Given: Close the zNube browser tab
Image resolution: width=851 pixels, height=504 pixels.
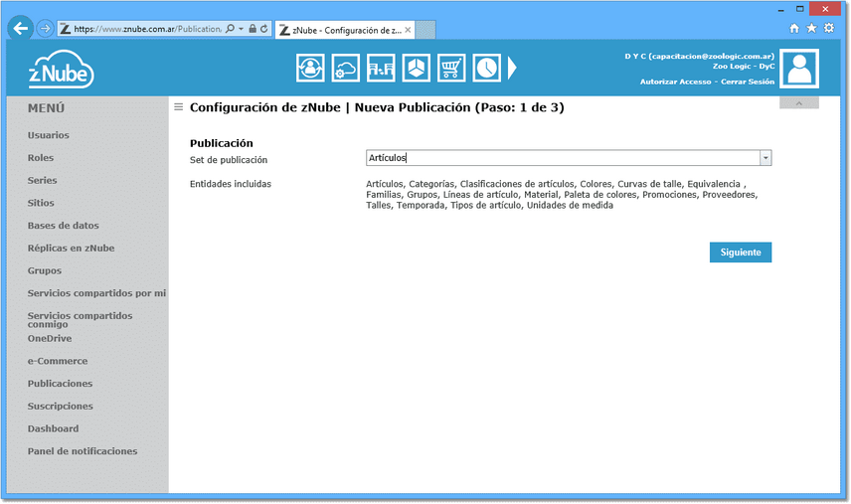Looking at the screenshot, I should coord(408,30).
